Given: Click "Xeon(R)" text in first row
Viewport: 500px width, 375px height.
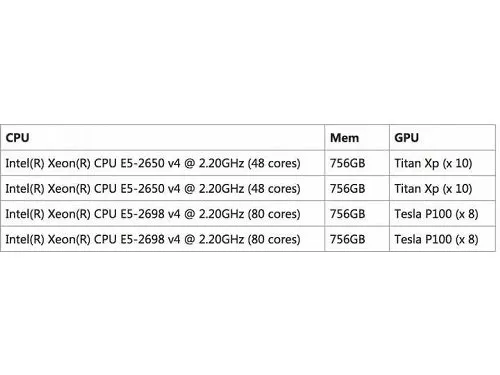Looking at the screenshot, I should click(69, 163).
